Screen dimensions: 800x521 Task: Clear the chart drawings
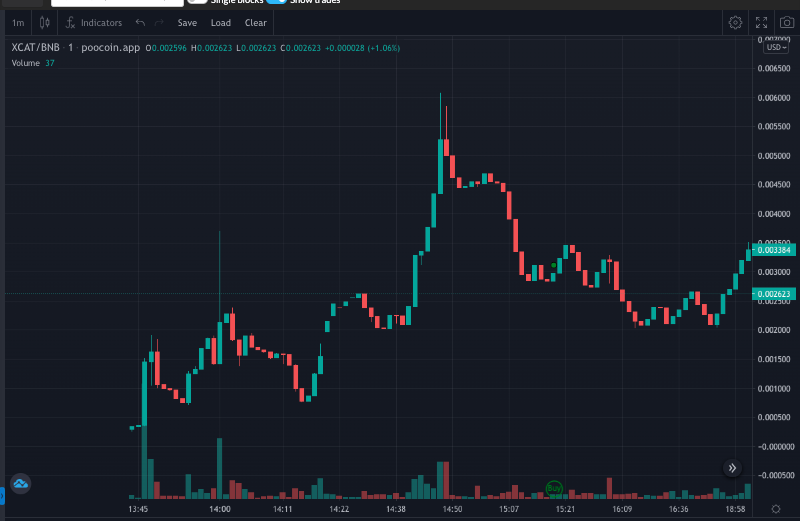point(256,23)
